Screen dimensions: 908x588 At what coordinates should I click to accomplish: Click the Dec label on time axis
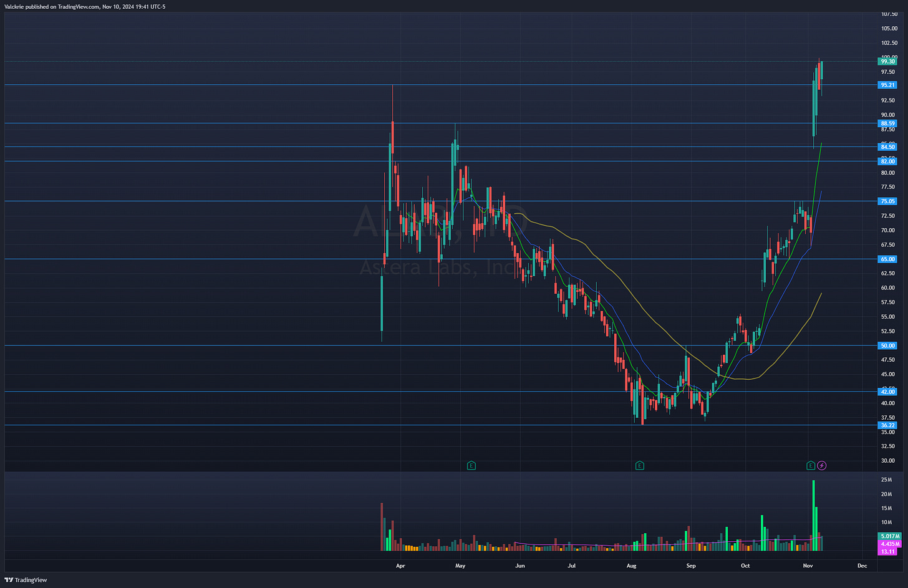(862, 566)
